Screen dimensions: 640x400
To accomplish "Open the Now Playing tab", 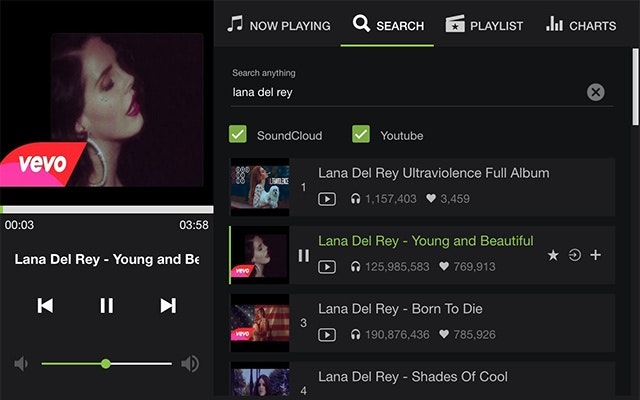I will pyautogui.click(x=279, y=24).
